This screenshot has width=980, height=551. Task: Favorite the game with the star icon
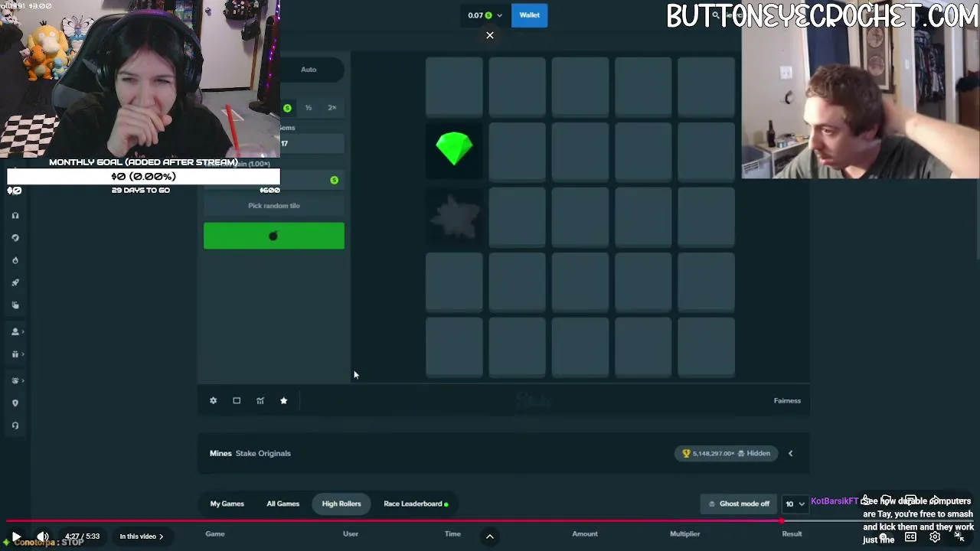coord(283,401)
